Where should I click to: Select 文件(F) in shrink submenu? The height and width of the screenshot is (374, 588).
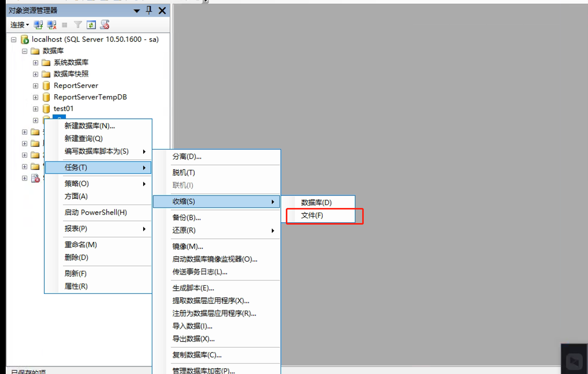click(x=318, y=216)
